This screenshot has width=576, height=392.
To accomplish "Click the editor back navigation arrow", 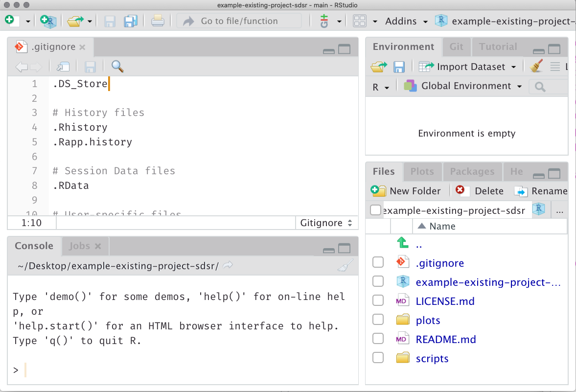I will (22, 67).
